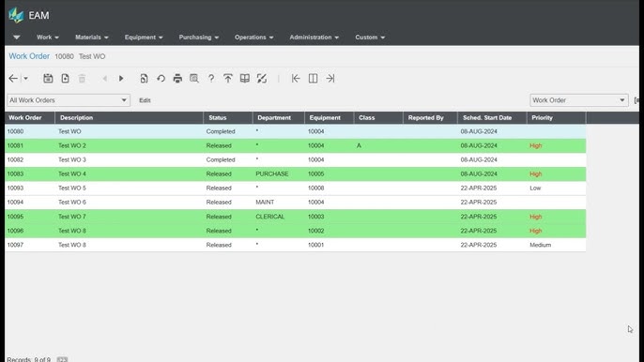Collapse panel to left edge icon
Image resolution: width=644 pixels, height=362 pixels.
click(296, 79)
